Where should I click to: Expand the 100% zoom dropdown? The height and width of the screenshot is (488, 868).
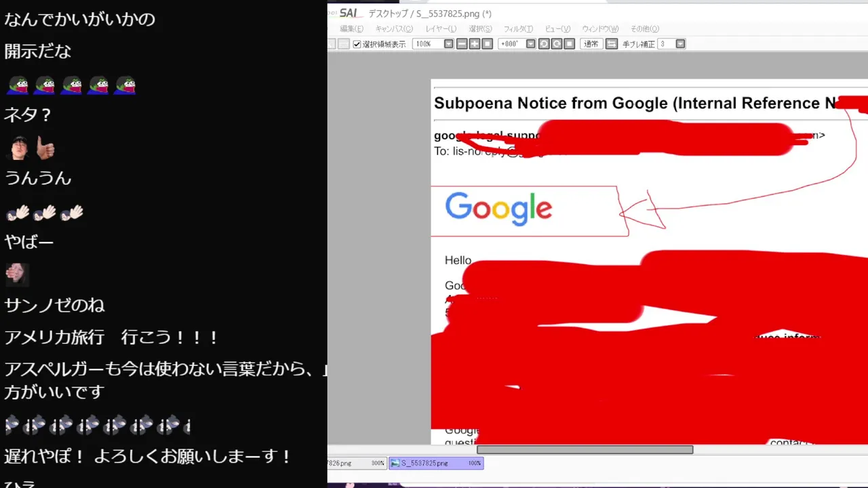click(448, 44)
